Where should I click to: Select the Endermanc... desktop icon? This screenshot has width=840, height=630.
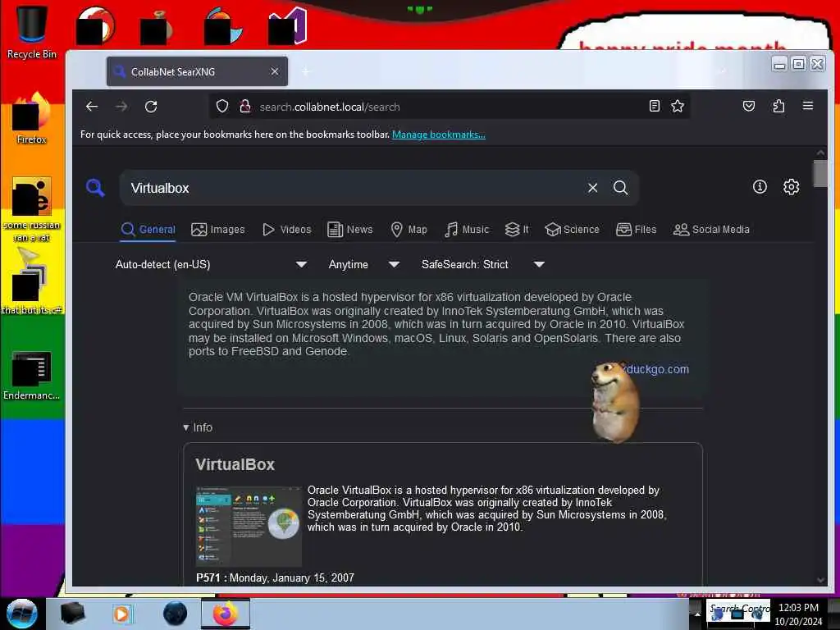coord(32,376)
